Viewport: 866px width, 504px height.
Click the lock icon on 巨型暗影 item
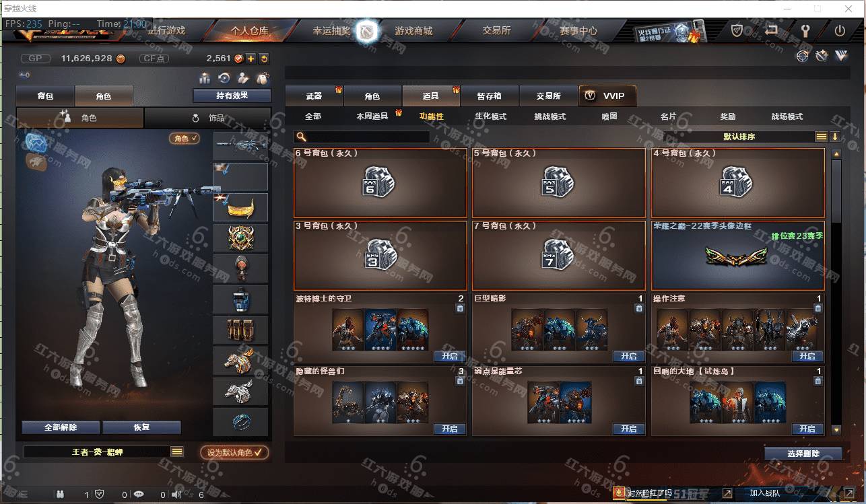click(639, 308)
